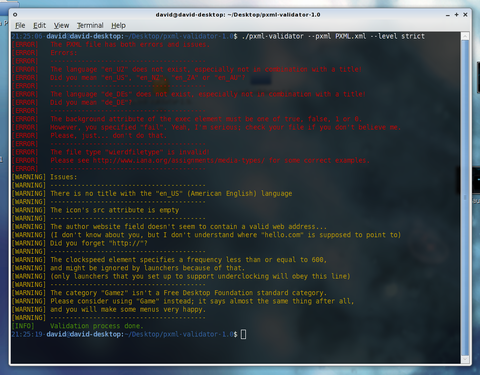Screen dimensions: 480x375
Task: Open the File menu
Action: (x=20, y=25)
